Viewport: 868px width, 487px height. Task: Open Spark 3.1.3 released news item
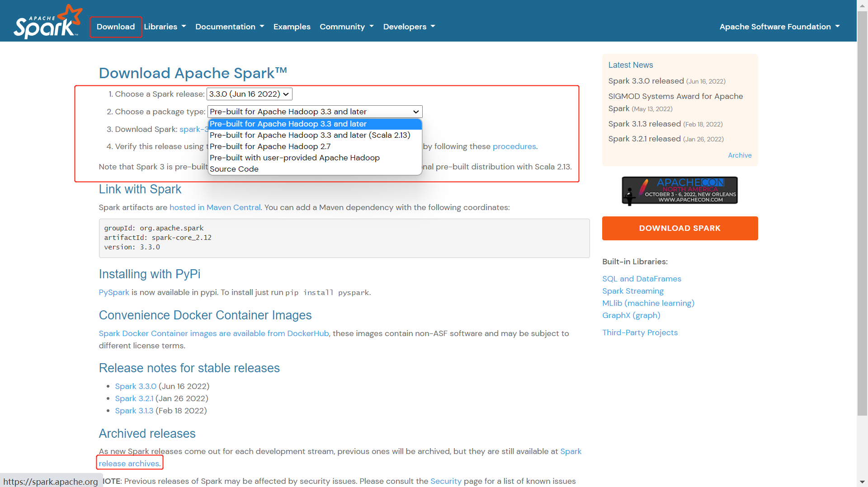click(x=644, y=124)
